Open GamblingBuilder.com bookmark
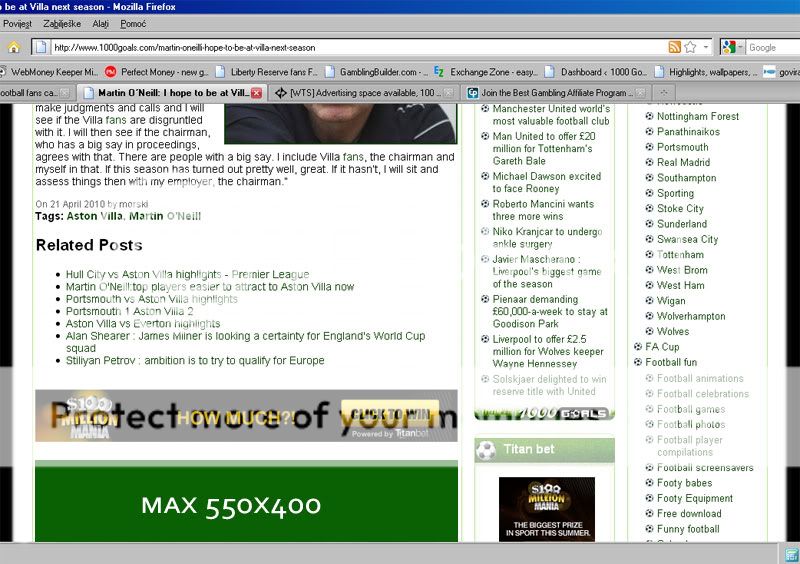800x564 pixels. pyautogui.click(x=377, y=72)
